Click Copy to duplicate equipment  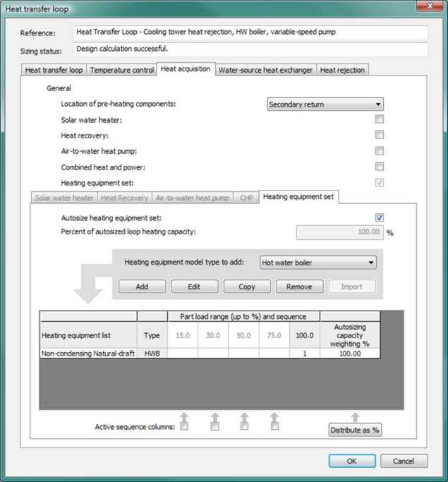pos(247,287)
